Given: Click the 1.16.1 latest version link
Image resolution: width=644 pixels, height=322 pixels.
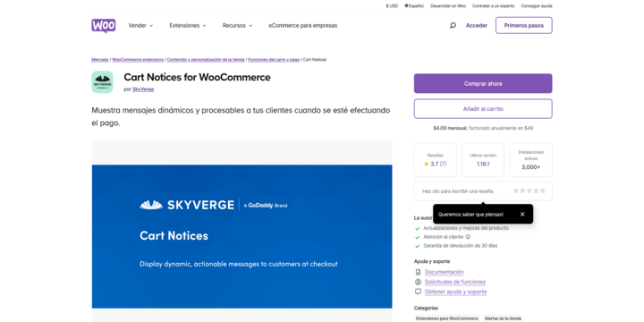Looking at the screenshot, I should pos(483,164).
